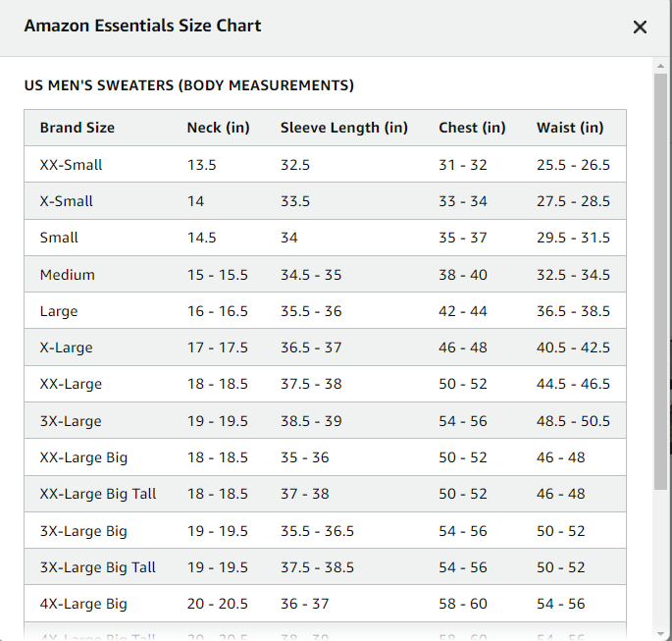Select the Medium brand size cell

(x=67, y=275)
